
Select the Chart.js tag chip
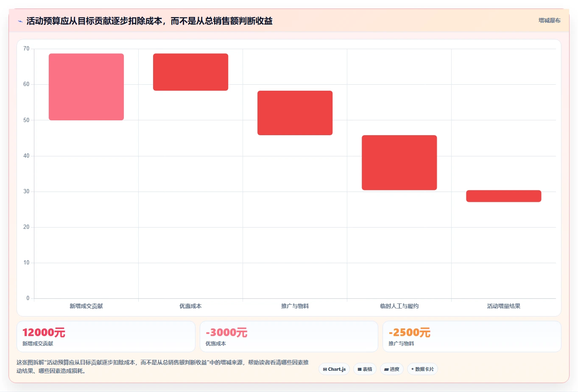tap(334, 369)
